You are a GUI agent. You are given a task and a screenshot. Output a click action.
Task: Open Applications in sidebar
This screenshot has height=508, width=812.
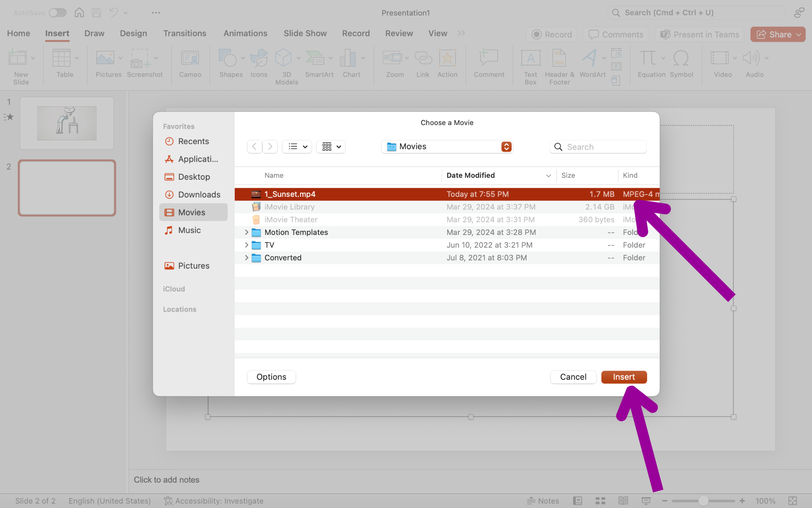[193, 159]
